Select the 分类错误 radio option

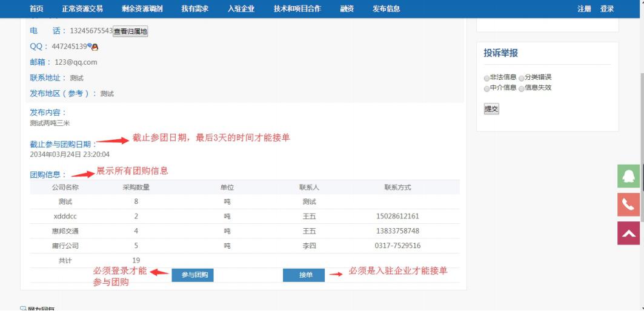pyautogui.click(x=522, y=78)
